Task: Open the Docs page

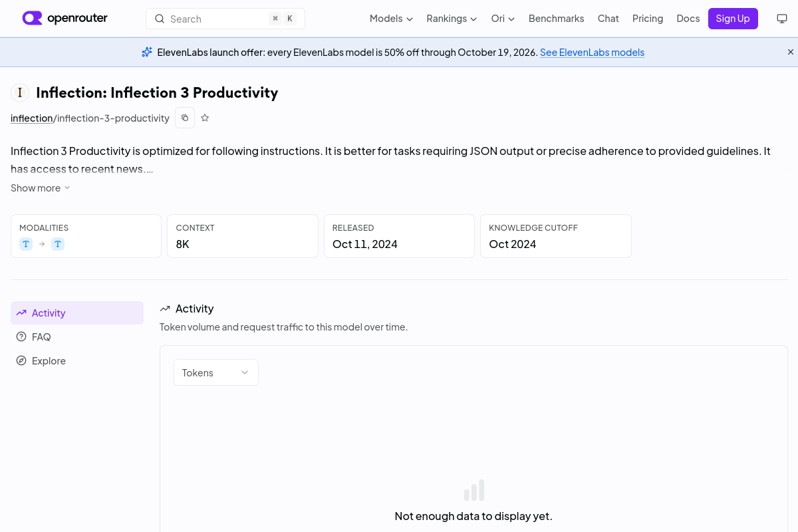Action: (688, 19)
